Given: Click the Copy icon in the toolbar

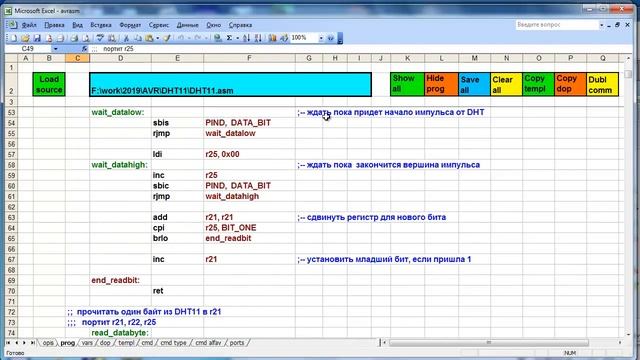Looking at the screenshot, I should pos(138,38).
